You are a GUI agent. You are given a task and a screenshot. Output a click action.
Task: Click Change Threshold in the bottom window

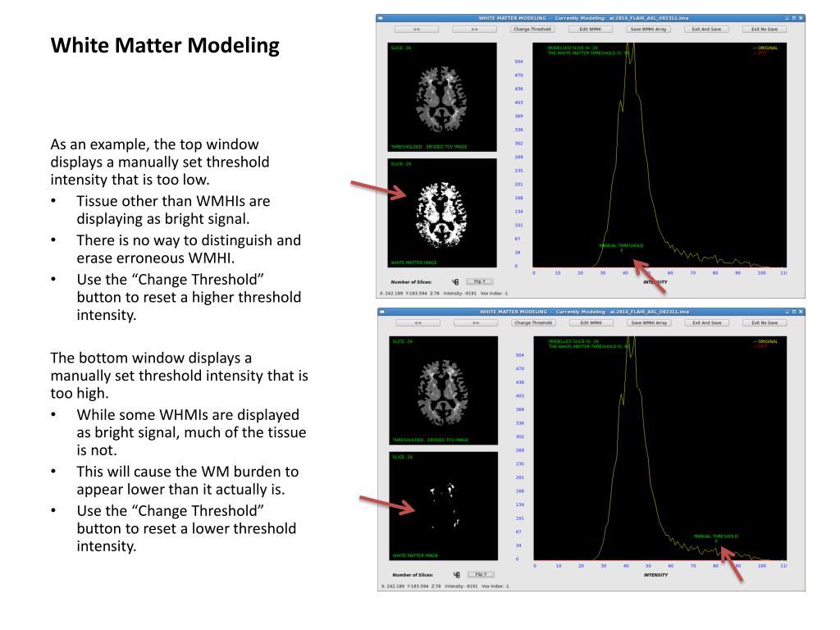(533, 322)
